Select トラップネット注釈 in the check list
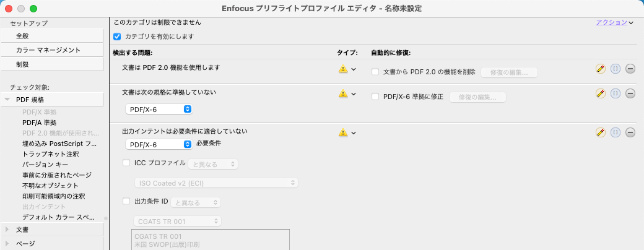The height and width of the screenshot is (250, 644). tap(50, 154)
